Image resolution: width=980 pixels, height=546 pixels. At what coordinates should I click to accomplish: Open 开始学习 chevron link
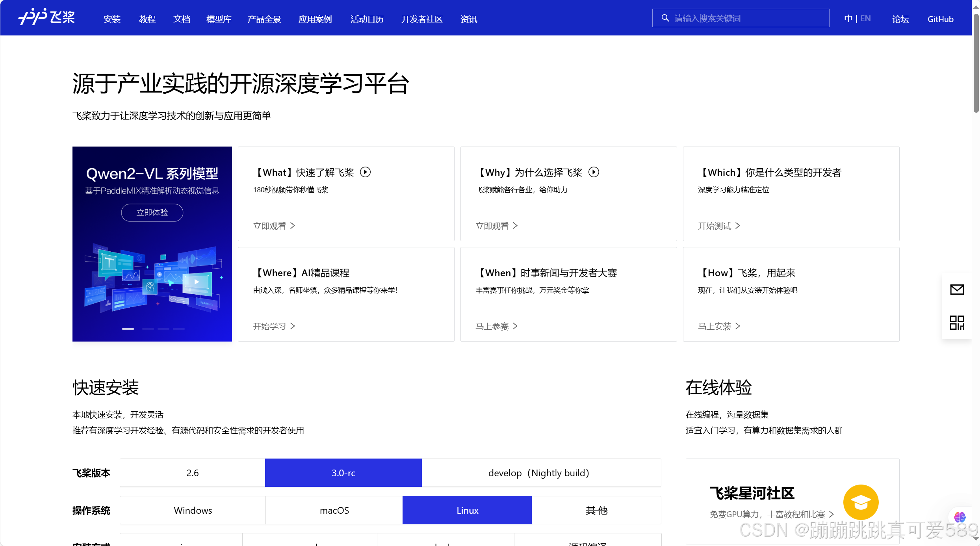[274, 326]
